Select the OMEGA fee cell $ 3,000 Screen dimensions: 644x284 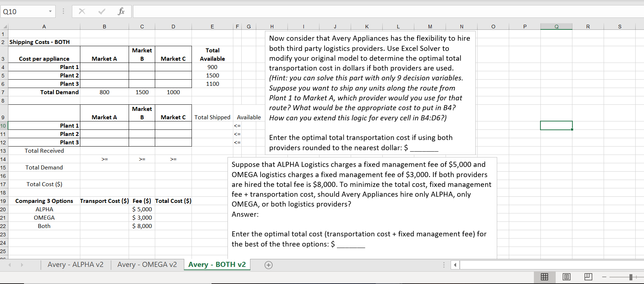(x=142, y=218)
